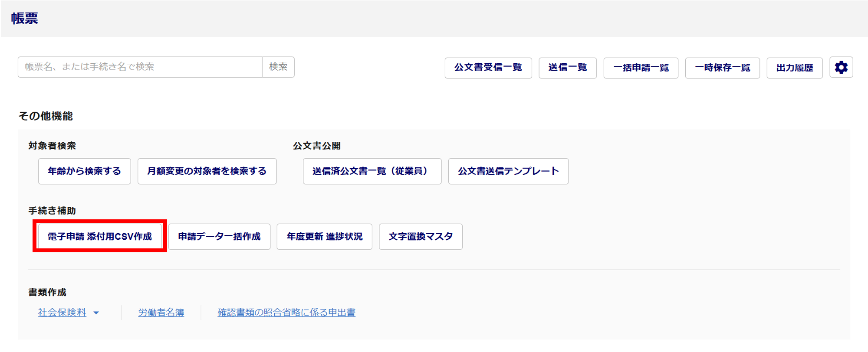Click the 検索 search button
The image size is (868, 352).
tap(278, 67)
